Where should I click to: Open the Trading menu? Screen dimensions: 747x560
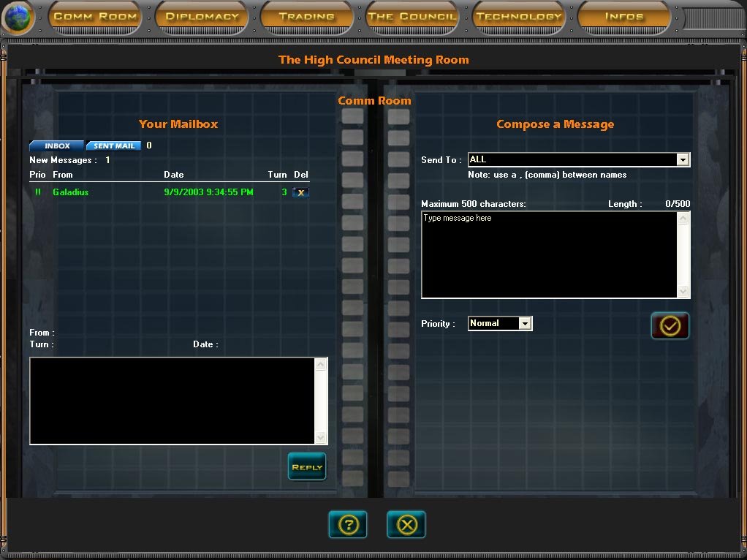(x=307, y=17)
